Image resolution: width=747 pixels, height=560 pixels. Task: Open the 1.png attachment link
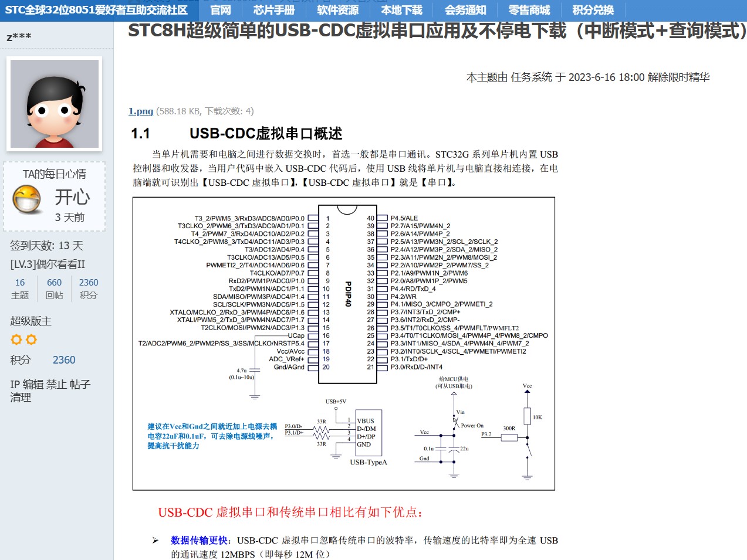141,111
